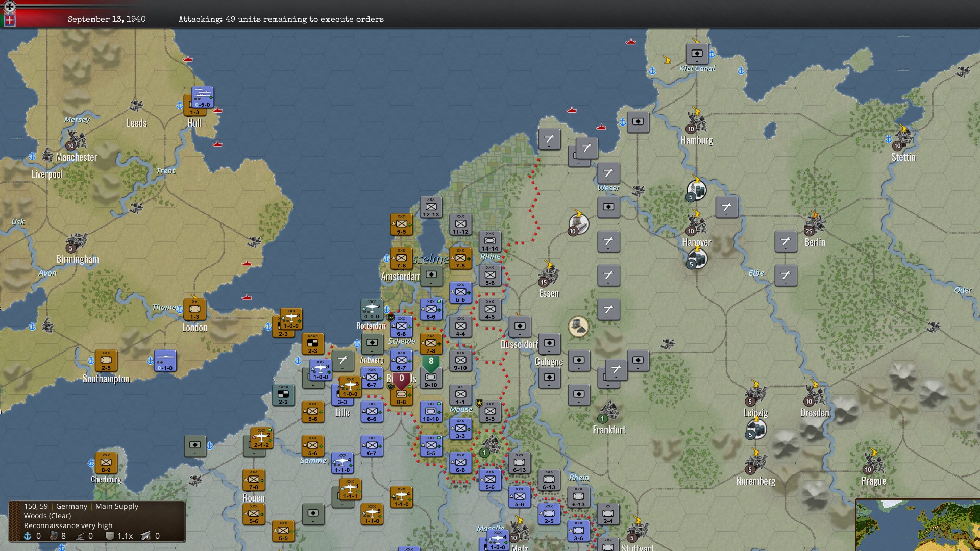Click the Leeds city label

pos(136,123)
